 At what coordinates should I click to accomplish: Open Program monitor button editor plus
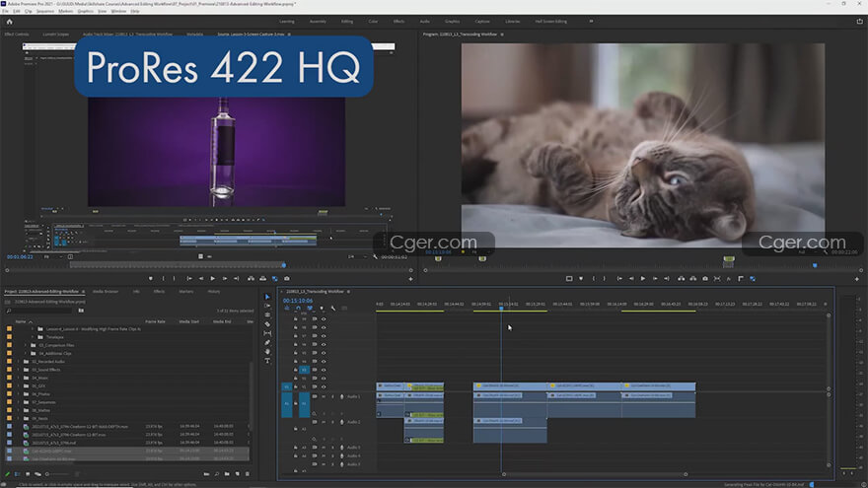pos(857,279)
